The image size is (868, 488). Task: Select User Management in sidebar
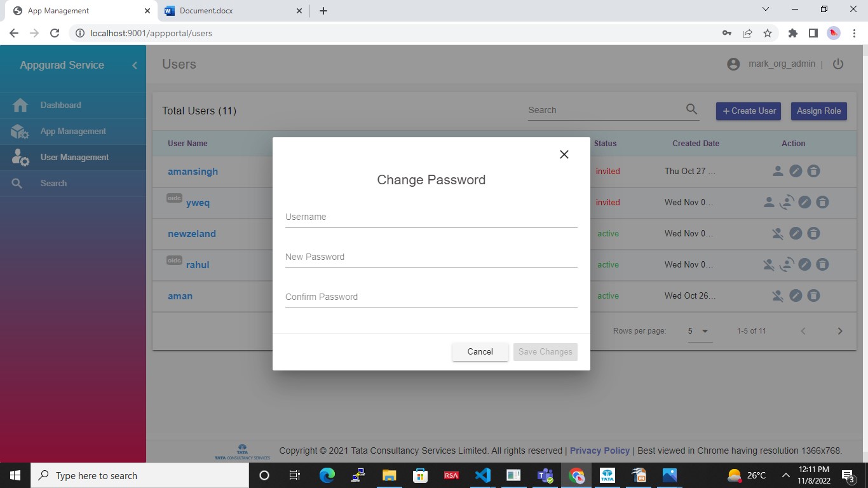click(x=73, y=157)
